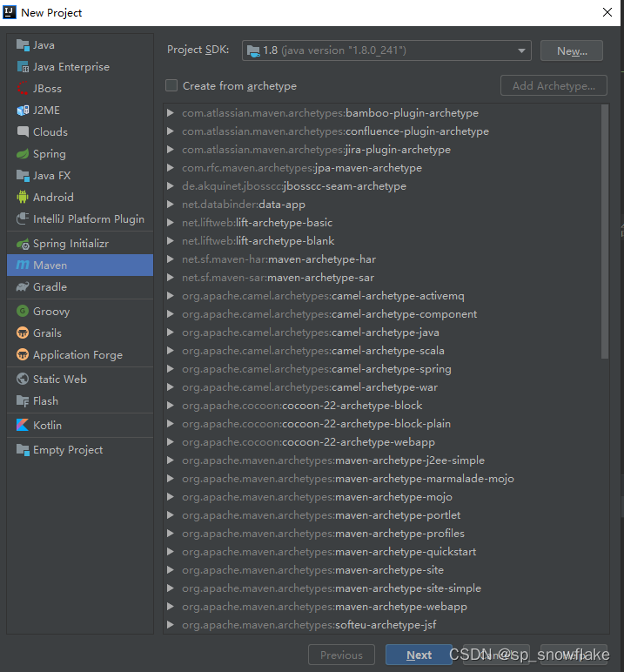The image size is (624, 672).
Task: Expand lift-archetype-basic node
Action: 171,223
